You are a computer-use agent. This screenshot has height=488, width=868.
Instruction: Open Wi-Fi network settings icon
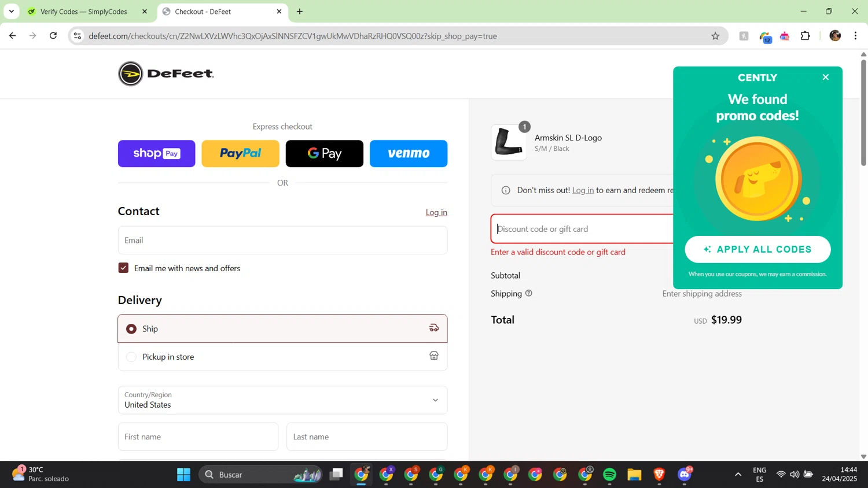coord(781,475)
